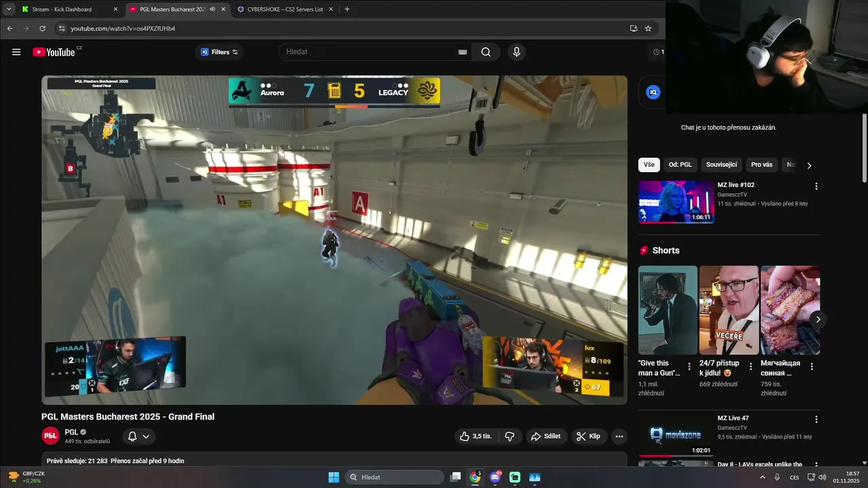Open the VEČEŘE short thumbnail
Viewport: 868px width, 488px height.
729,310
